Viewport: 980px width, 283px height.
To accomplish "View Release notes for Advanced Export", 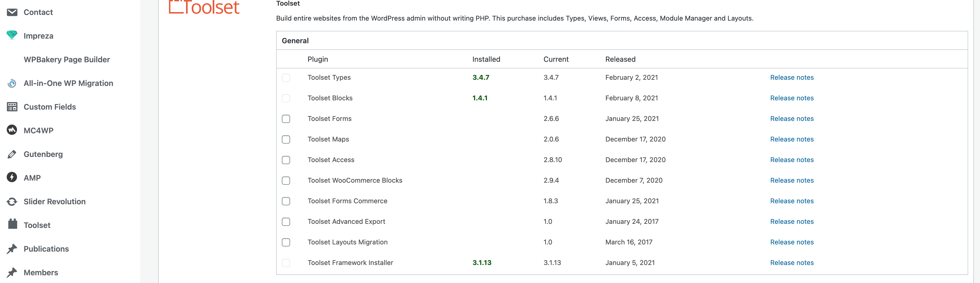I will pyautogui.click(x=792, y=222).
